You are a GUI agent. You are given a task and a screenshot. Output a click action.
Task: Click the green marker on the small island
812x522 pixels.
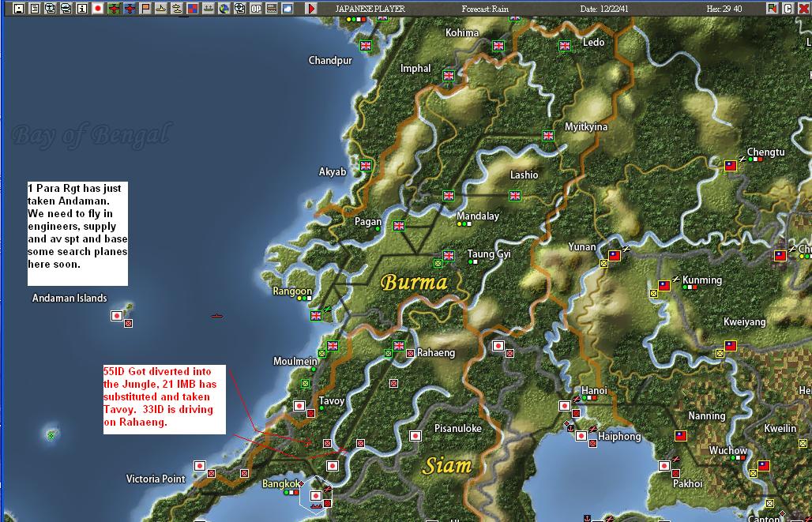pyautogui.click(x=51, y=436)
